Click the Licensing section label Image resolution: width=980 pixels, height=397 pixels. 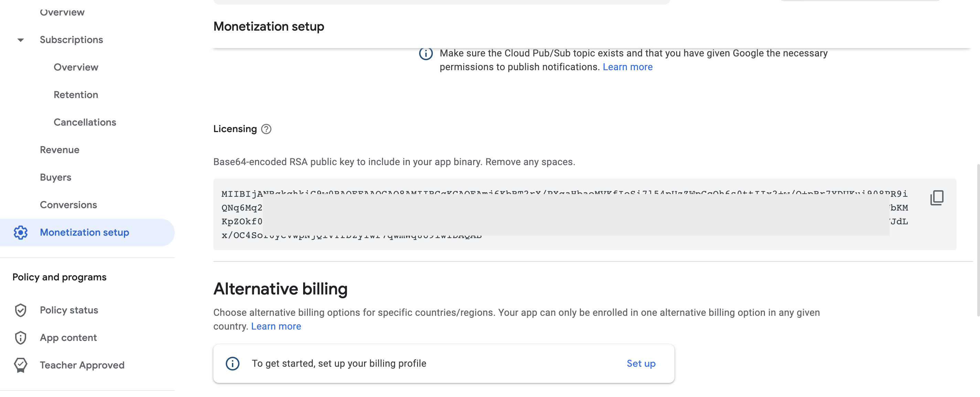coord(235,129)
